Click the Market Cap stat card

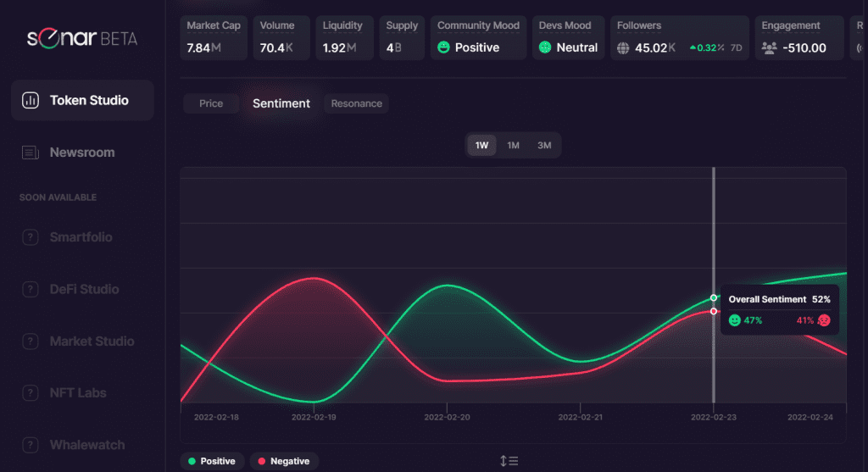point(214,37)
